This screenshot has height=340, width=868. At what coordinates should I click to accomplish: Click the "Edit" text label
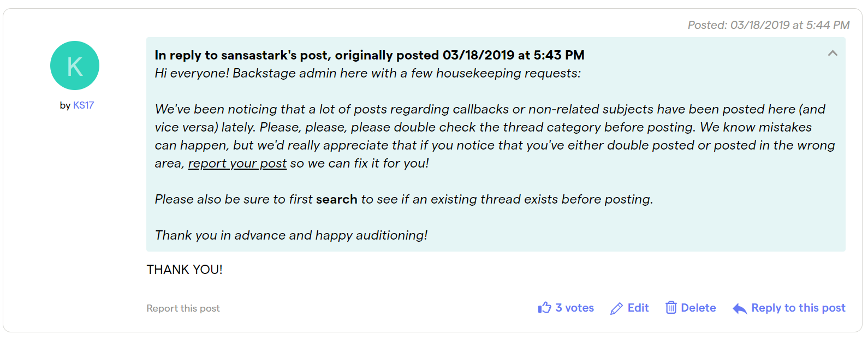point(638,308)
